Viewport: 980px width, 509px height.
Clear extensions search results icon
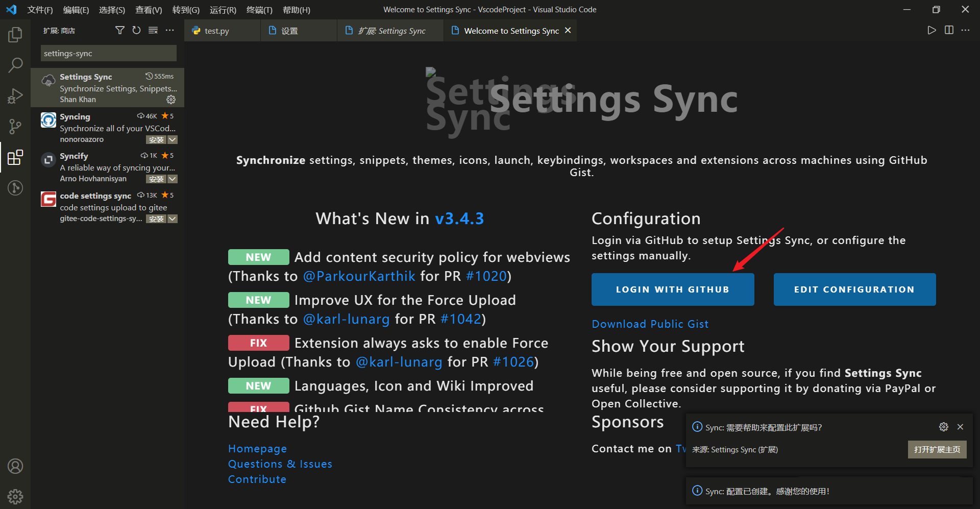pos(153,31)
